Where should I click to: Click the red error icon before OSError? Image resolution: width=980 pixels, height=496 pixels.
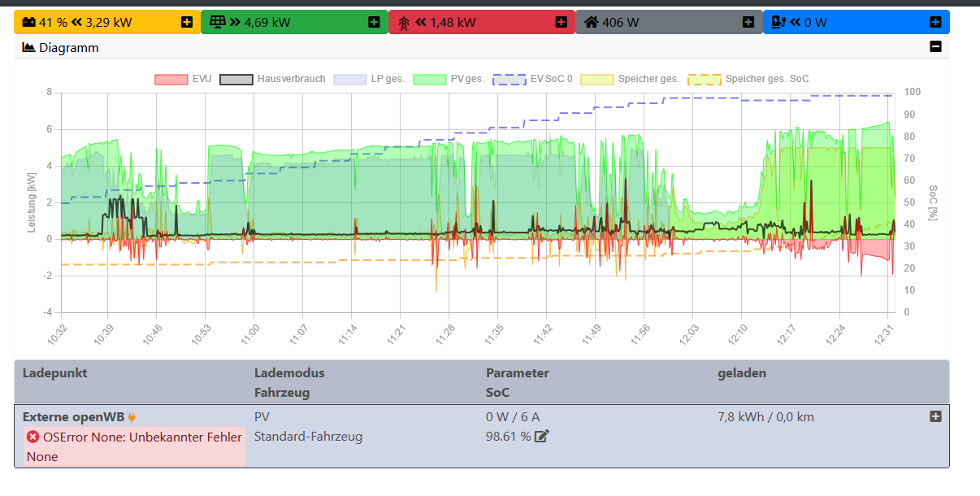[x=33, y=437]
